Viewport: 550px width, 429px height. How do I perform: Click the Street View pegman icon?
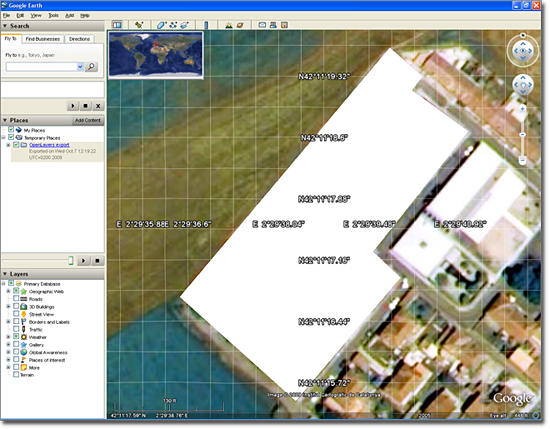click(x=24, y=314)
